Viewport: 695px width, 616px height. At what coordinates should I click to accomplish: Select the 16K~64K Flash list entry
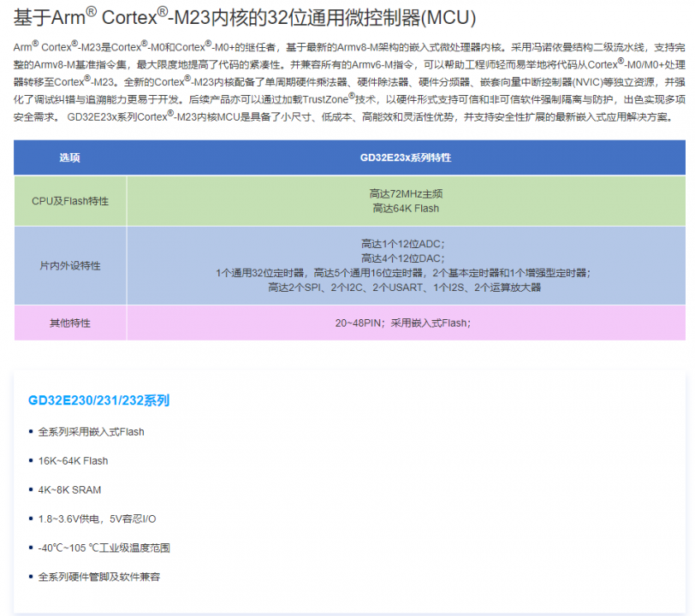point(73,460)
